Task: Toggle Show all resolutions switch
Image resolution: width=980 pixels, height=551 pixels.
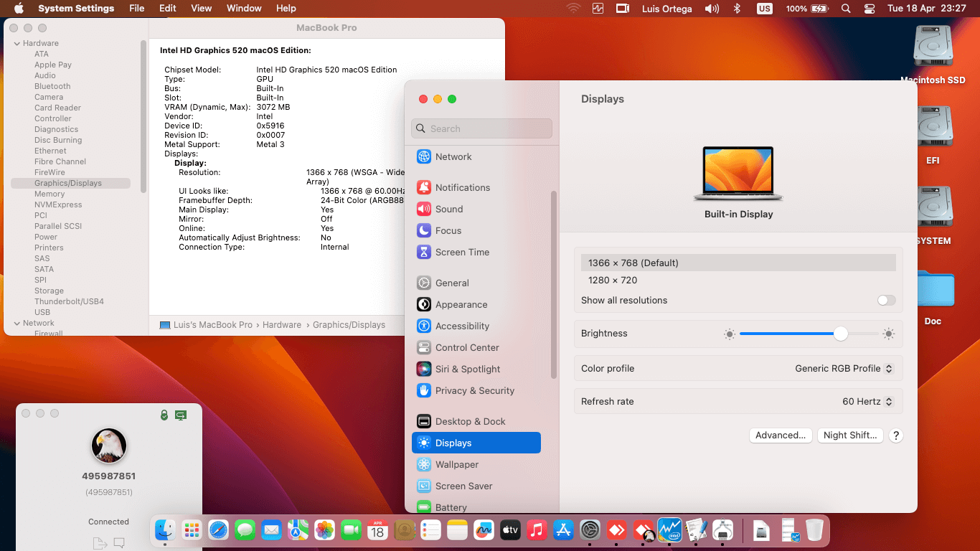Action: click(886, 301)
